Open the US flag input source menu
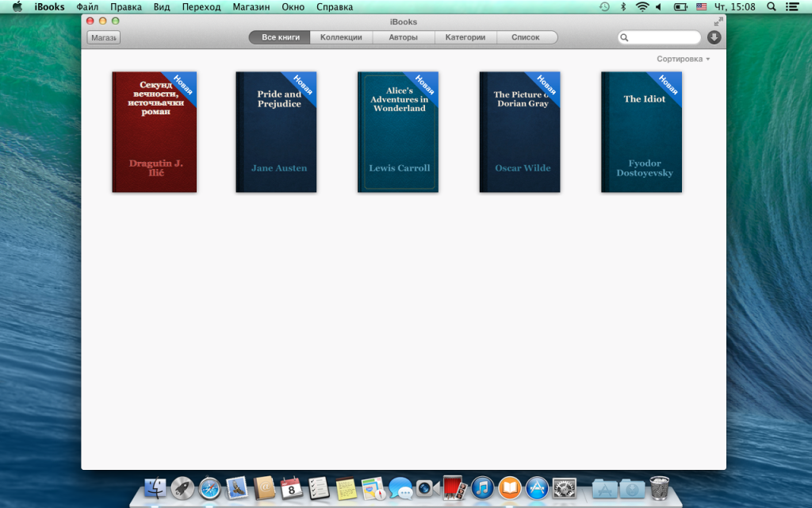Screen dimensions: 812x508 click(x=701, y=6)
